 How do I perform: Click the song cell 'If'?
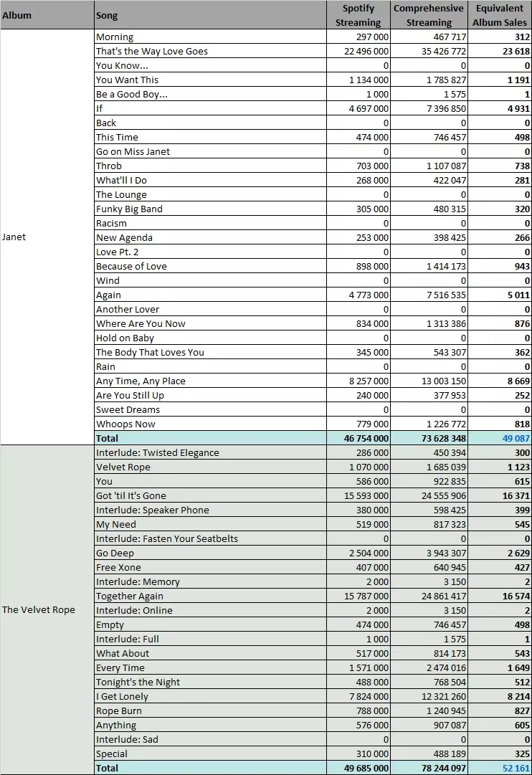[x=210, y=108]
